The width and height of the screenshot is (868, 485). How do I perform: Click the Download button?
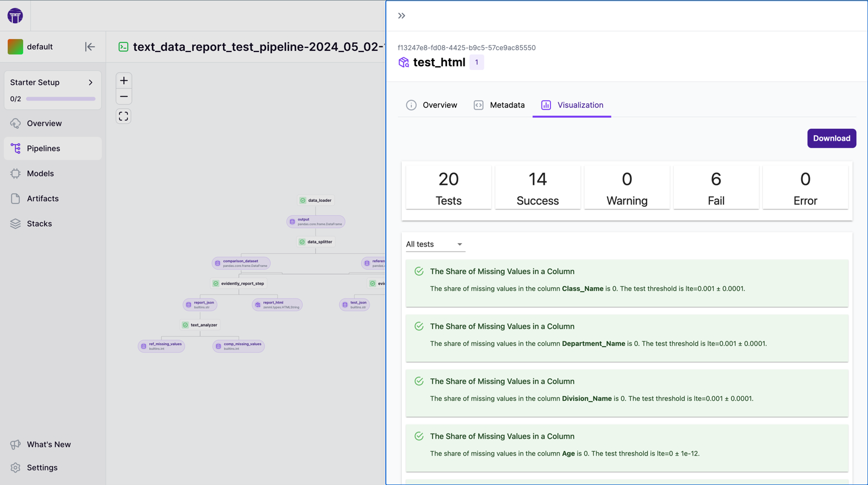click(831, 138)
